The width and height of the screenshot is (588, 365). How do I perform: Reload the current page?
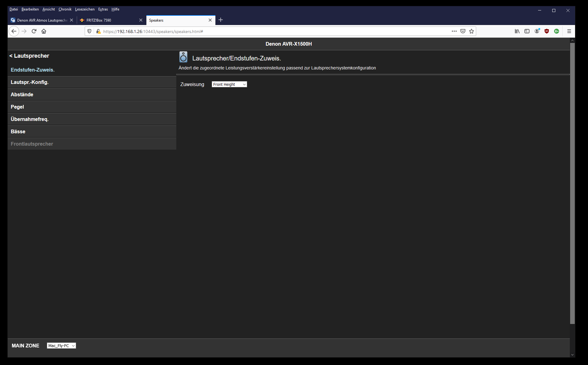(x=34, y=31)
